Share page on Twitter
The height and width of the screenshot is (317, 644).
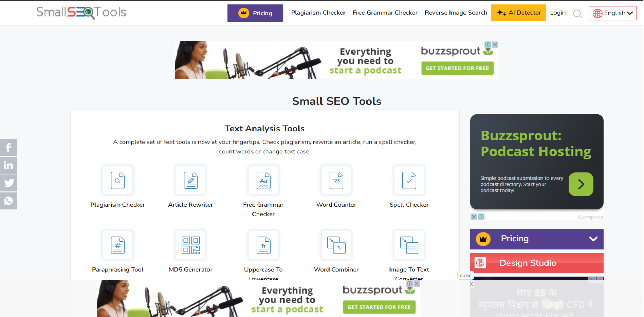(x=8, y=183)
